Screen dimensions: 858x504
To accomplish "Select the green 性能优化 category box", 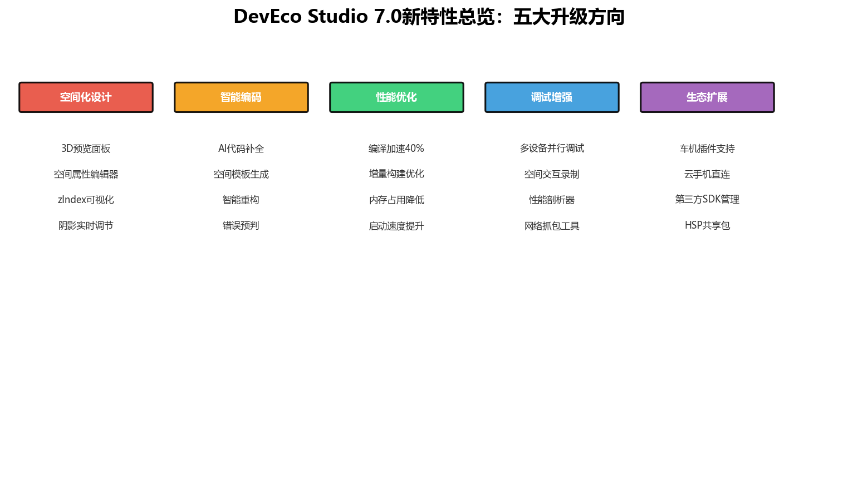I will point(396,97).
